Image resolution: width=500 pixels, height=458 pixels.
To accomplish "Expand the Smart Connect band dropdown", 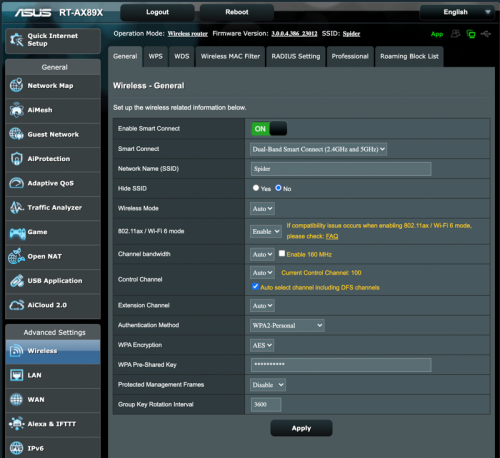I will point(318,149).
